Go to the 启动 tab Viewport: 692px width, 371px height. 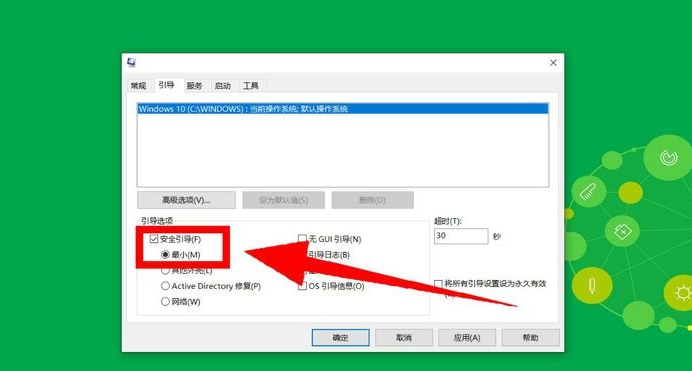[222, 86]
